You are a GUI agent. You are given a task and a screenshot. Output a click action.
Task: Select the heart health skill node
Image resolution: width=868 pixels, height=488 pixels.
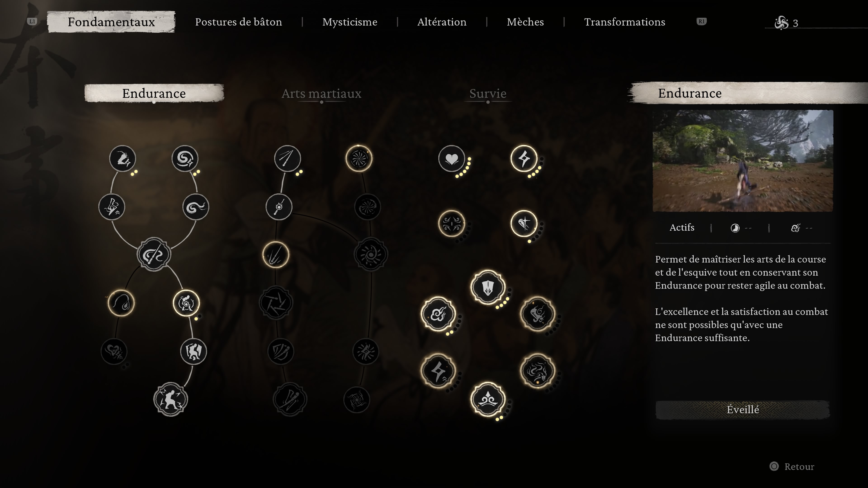[x=452, y=158]
